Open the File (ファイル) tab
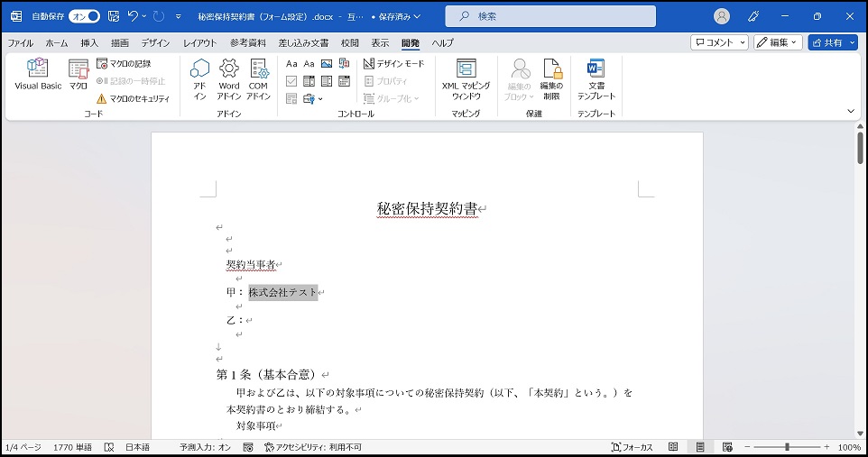 pos(21,42)
